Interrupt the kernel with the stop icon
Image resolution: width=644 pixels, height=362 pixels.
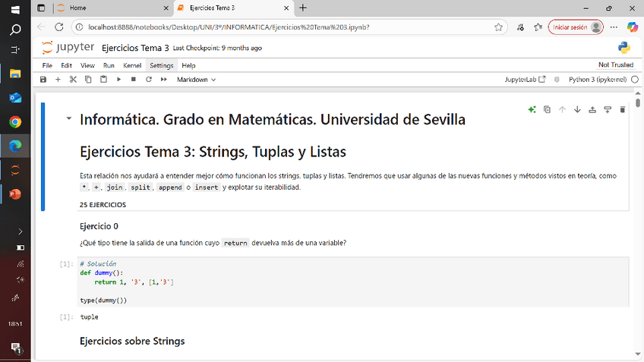coord(134,79)
